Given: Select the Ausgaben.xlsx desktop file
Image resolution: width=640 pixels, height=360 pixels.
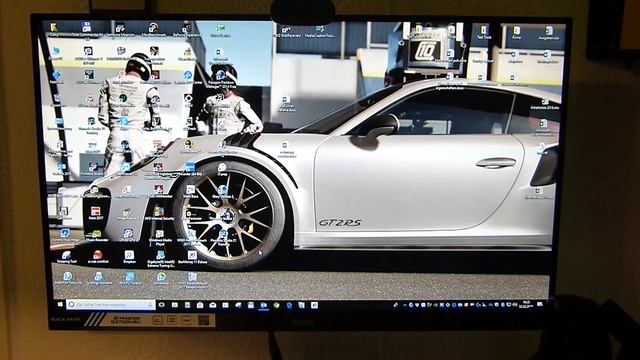Looking at the screenshot, I should tap(549, 33).
